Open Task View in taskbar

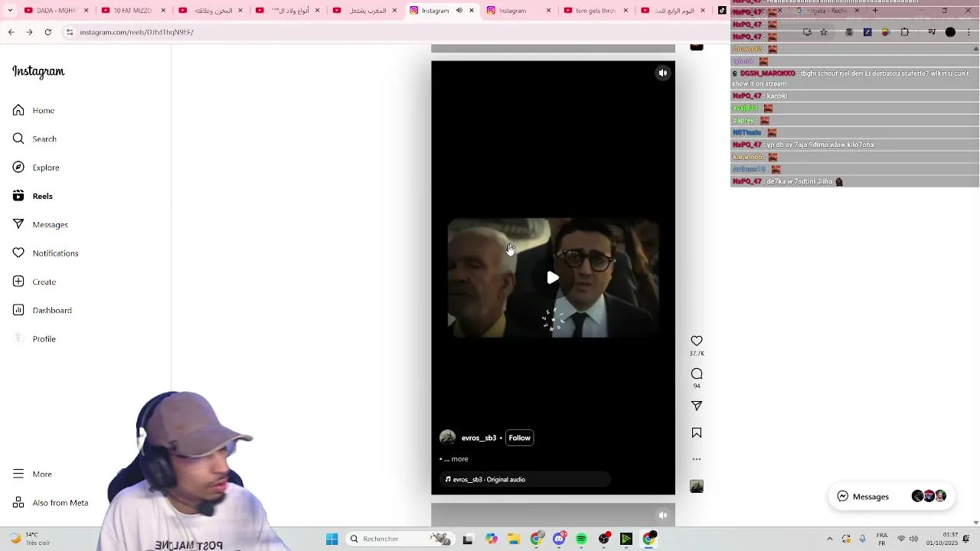tap(468, 539)
